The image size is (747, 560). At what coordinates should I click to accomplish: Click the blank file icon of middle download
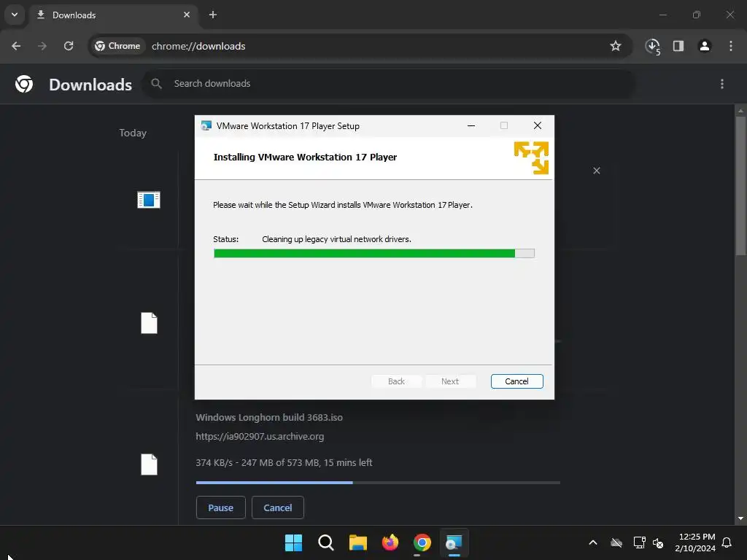[x=149, y=323]
